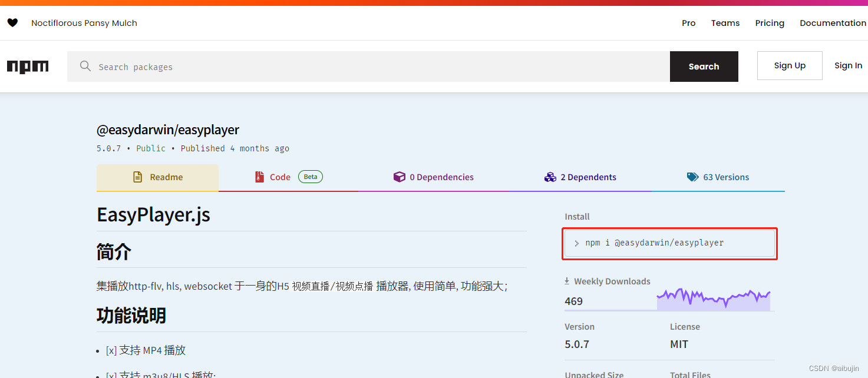The height and width of the screenshot is (378, 868).
Task: Click the Search button
Action: (x=704, y=67)
